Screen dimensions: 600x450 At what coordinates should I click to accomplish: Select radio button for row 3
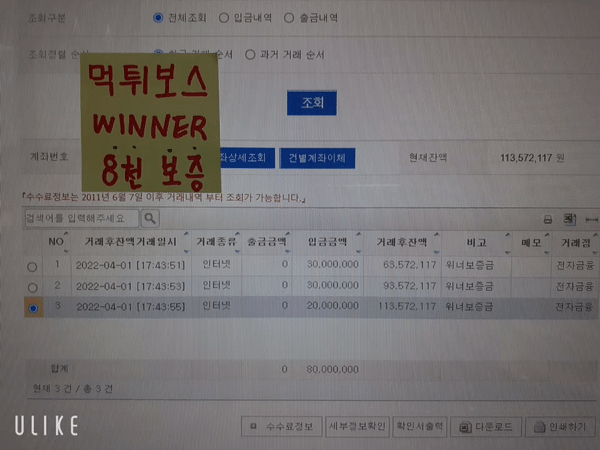click(33, 308)
